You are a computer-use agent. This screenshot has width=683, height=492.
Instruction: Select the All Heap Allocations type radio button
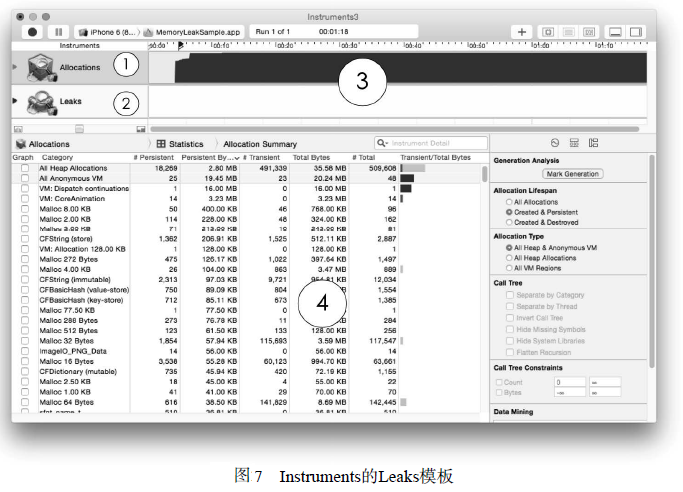tap(509, 257)
